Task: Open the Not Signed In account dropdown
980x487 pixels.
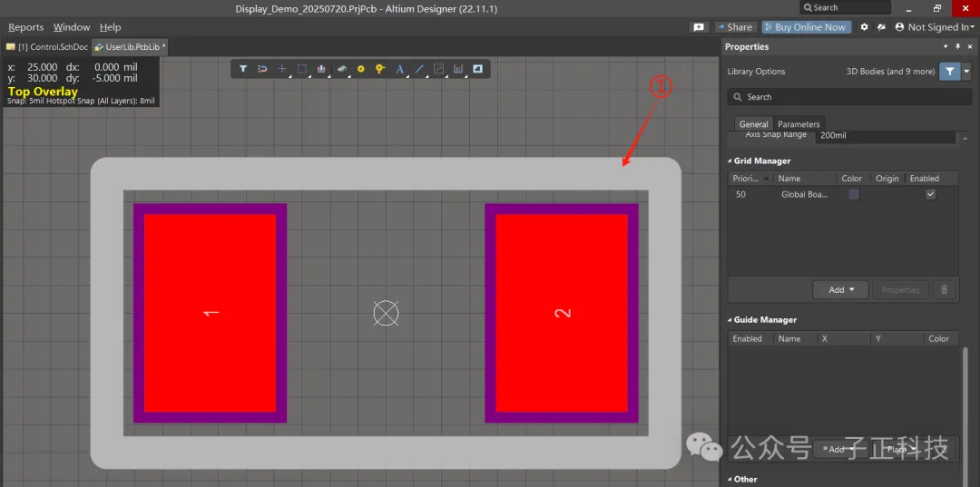Action: 973,27
